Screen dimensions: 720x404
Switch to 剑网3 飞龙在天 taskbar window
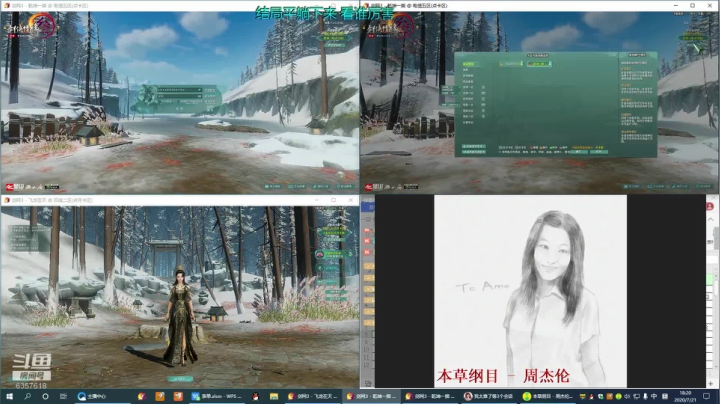pos(313,396)
